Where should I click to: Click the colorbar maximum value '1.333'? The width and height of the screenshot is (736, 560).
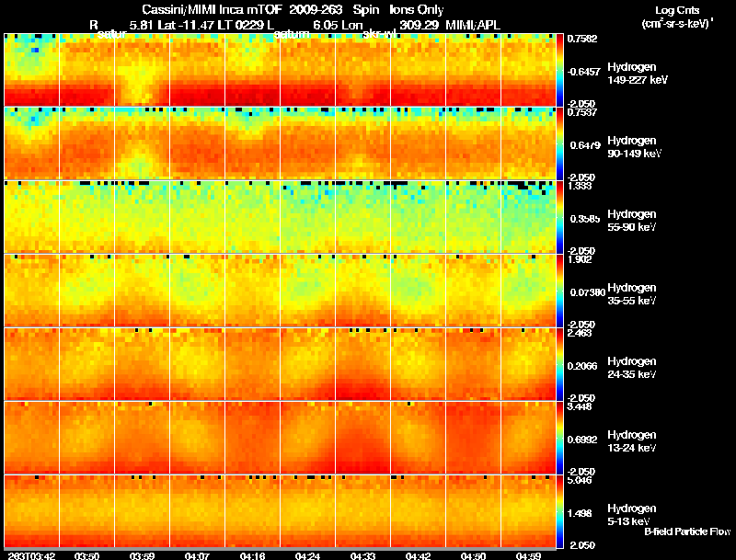point(580,186)
